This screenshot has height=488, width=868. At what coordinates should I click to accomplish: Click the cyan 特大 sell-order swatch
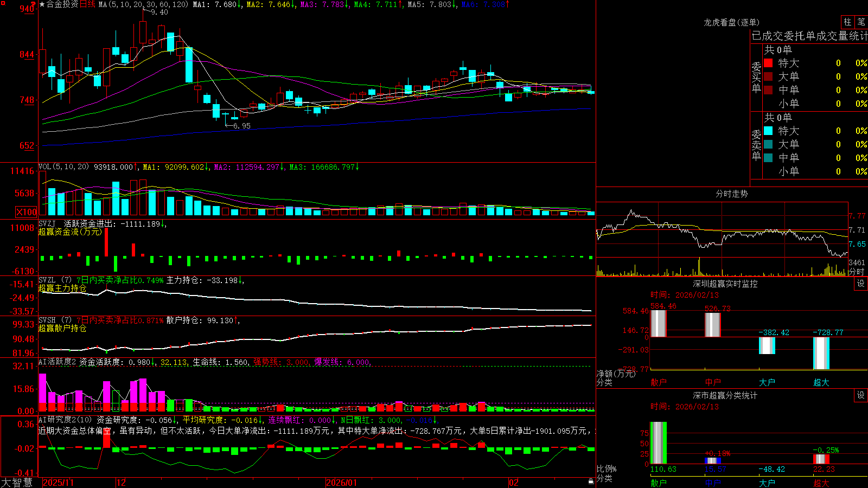tap(768, 131)
